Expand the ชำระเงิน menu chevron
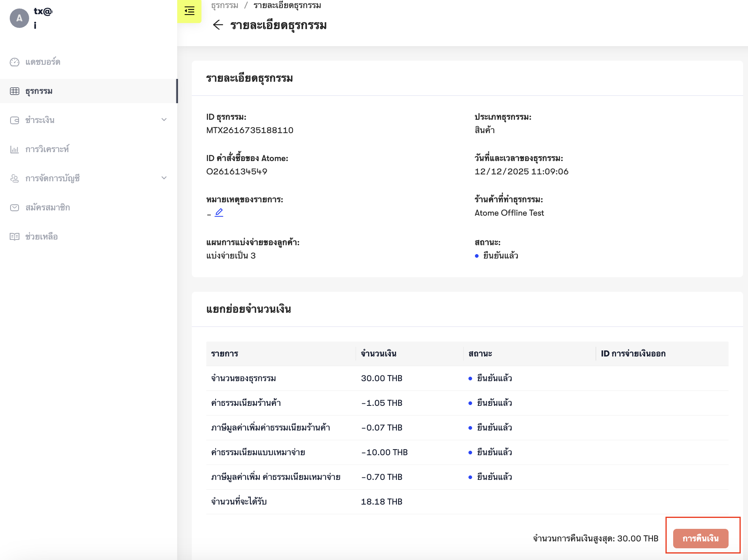The image size is (748, 560). point(164,120)
